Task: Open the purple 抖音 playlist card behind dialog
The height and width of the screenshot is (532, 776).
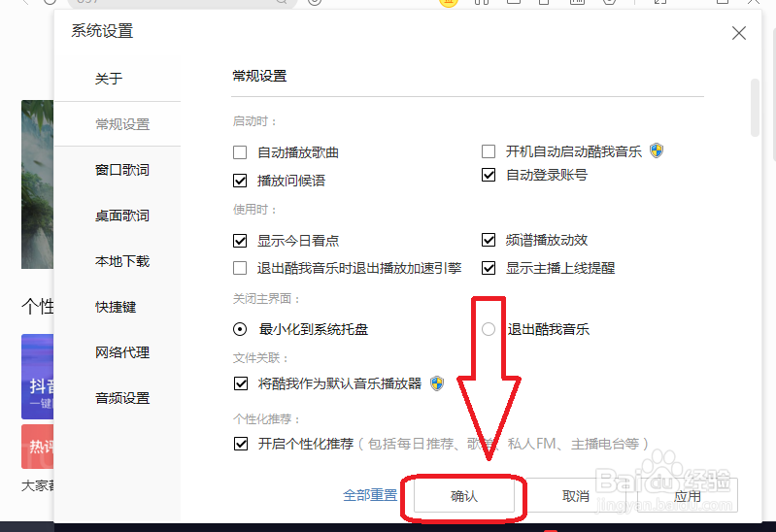Action: [37, 377]
